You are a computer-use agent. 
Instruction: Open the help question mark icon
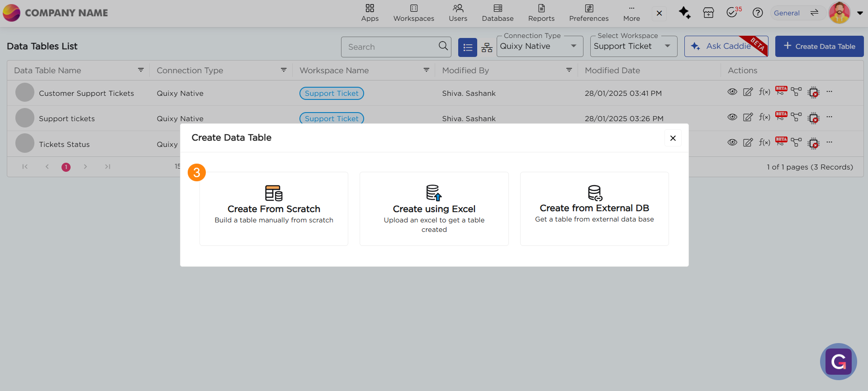pyautogui.click(x=757, y=13)
